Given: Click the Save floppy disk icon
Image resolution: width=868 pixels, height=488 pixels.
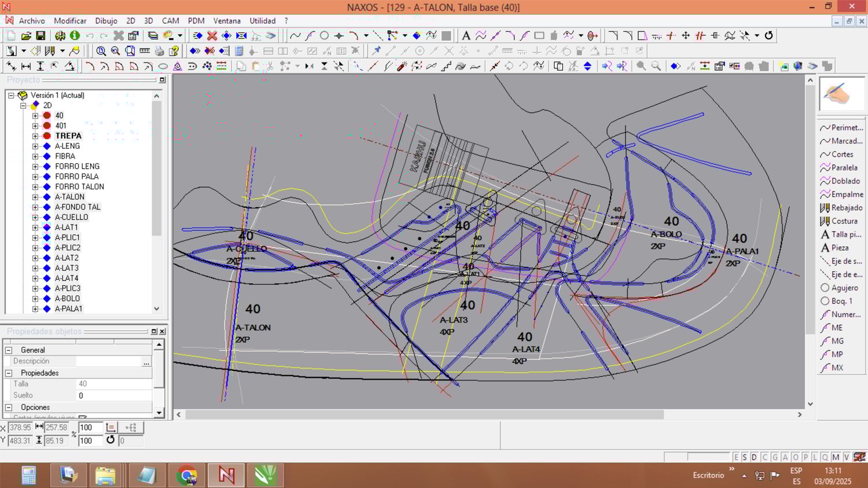Looking at the screenshot, I should 41,36.
